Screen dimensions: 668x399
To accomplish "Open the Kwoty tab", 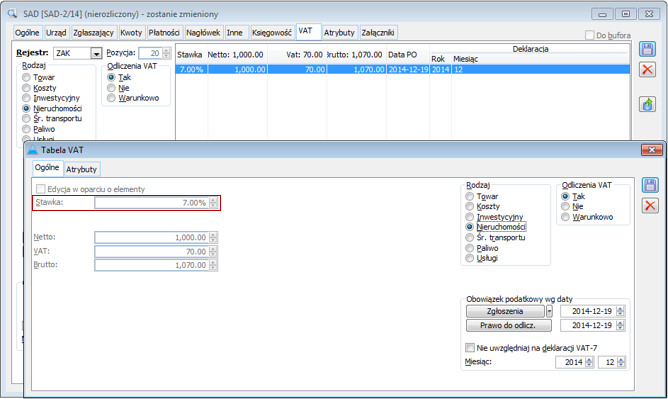I will [131, 32].
